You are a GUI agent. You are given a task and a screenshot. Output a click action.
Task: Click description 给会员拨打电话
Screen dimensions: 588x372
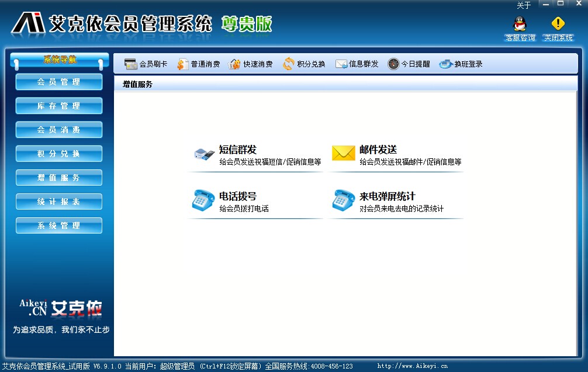coord(244,208)
